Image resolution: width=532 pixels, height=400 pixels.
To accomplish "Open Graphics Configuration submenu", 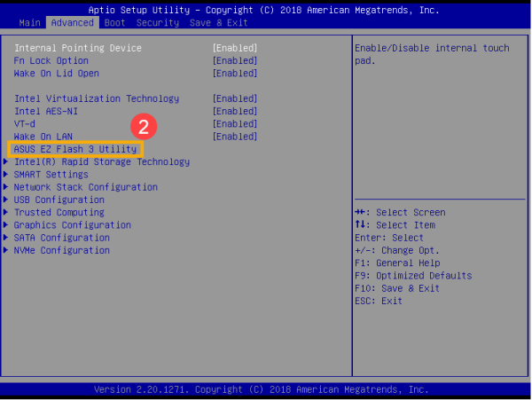I will [73, 225].
